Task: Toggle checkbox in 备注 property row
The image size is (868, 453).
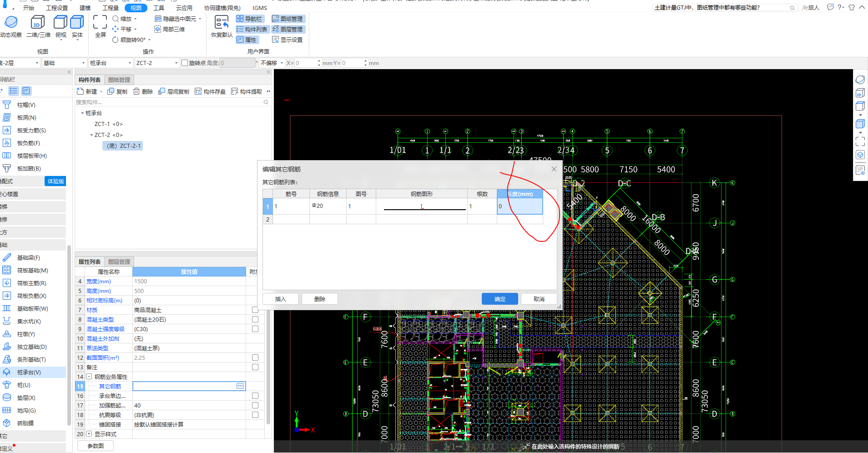Action: point(255,367)
